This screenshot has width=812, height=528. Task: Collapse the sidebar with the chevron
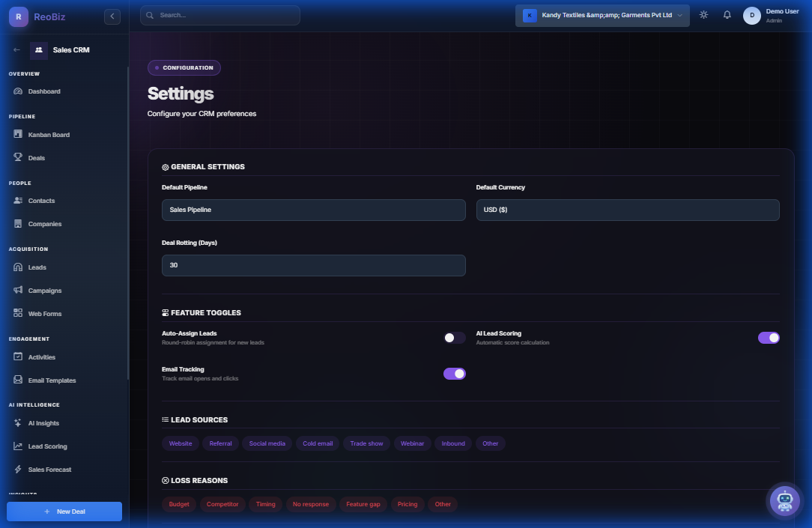[x=112, y=16]
